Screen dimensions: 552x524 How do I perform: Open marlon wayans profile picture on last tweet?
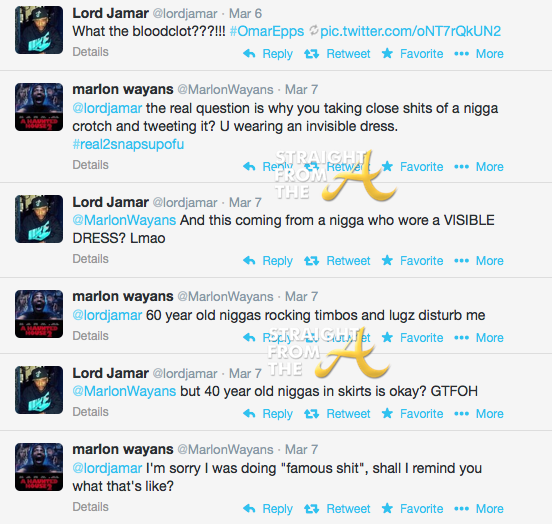[39, 467]
